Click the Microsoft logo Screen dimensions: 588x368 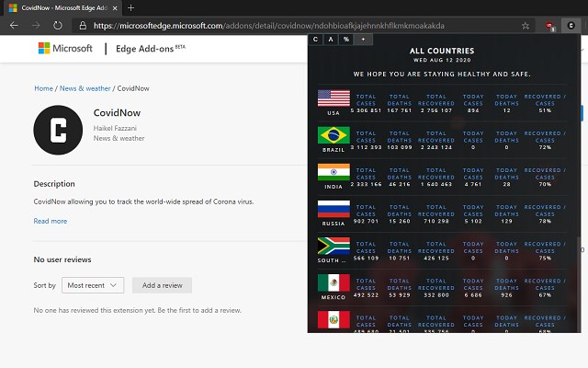pyautogui.click(x=65, y=49)
